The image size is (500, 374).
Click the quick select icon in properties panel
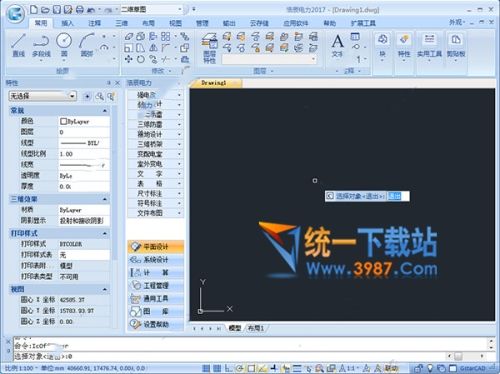(x=110, y=96)
